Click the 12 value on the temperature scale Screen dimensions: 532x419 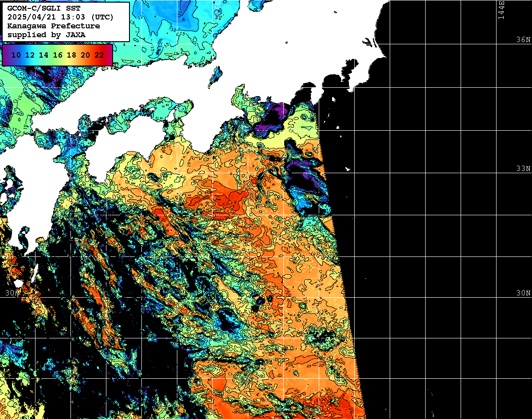coord(30,55)
